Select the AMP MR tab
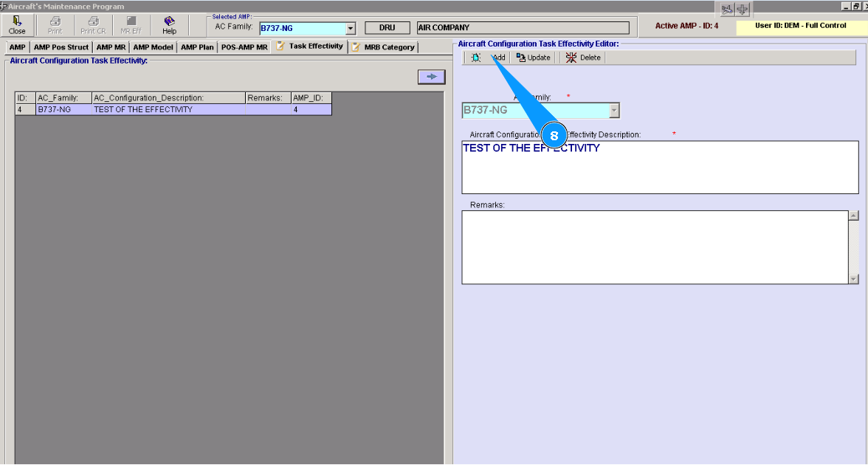Viewport: 868px width, 465px height. [111, 47]
